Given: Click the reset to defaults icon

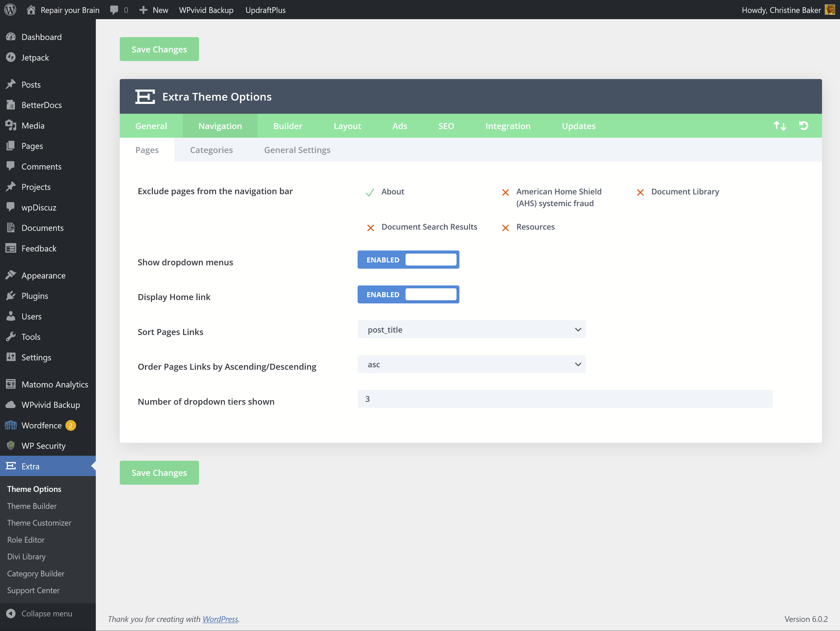Looking at the screenshot, I should click(804, 126).
